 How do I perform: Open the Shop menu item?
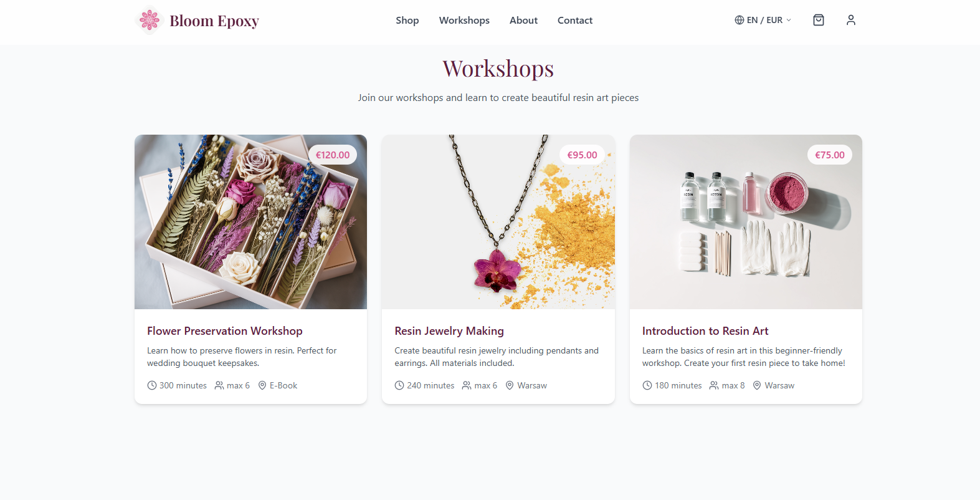pos(407,20)
